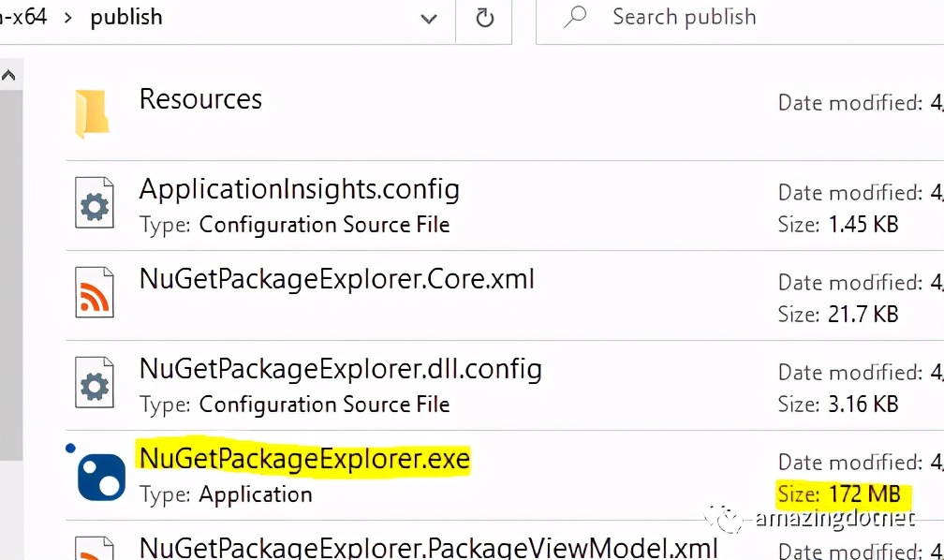The image size is (944, 560).
Task: Click the vertical scrollbar thumb
Action: point(11,274)
